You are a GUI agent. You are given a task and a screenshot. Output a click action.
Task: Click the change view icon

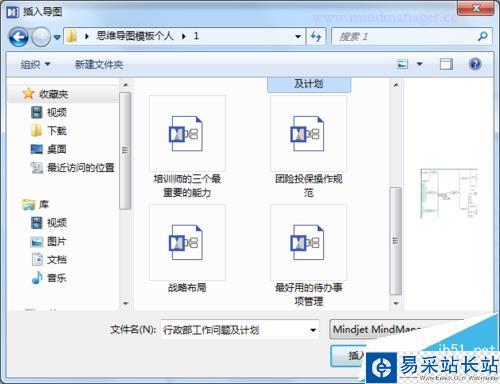[402, 64]
